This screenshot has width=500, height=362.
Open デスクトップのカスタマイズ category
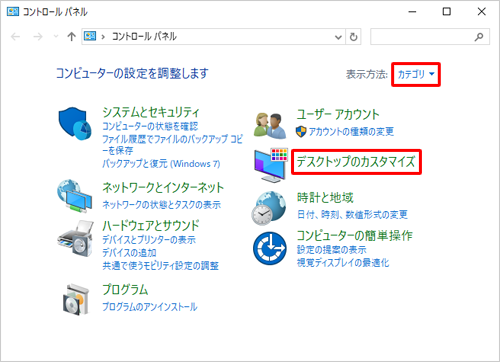[356, 162]
